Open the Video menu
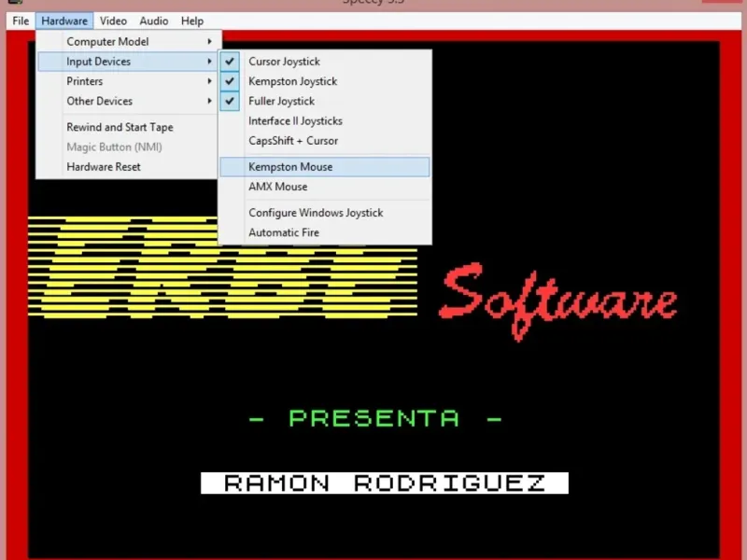The width and height of the screenshot is (747, 560). click(113, 21)
